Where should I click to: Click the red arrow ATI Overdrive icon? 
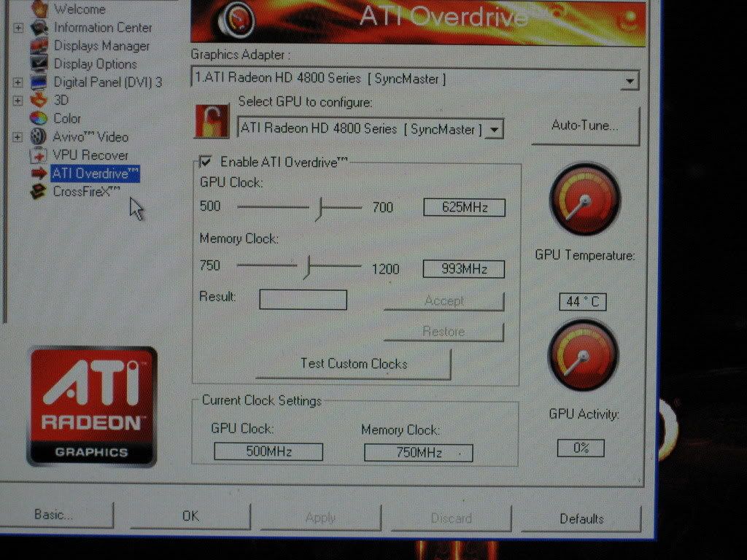(x=39, y=174)
